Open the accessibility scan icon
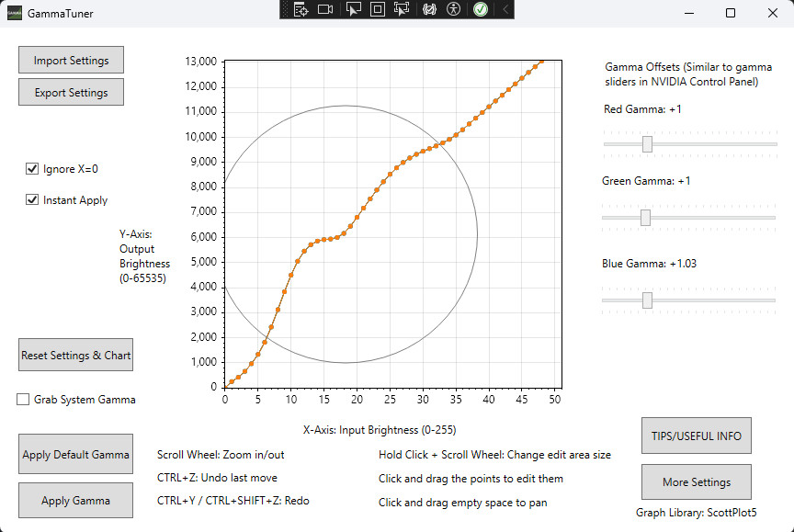 click(x=453, y=9)
